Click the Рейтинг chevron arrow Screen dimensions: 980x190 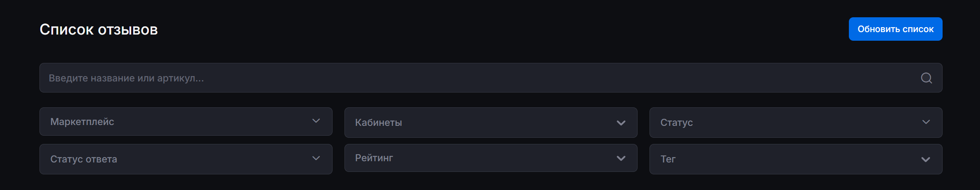click(x=621, y=158)
